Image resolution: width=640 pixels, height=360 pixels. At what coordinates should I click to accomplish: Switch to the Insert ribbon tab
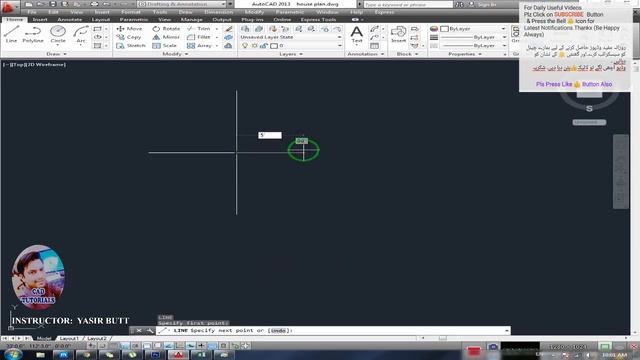(40, 20)
